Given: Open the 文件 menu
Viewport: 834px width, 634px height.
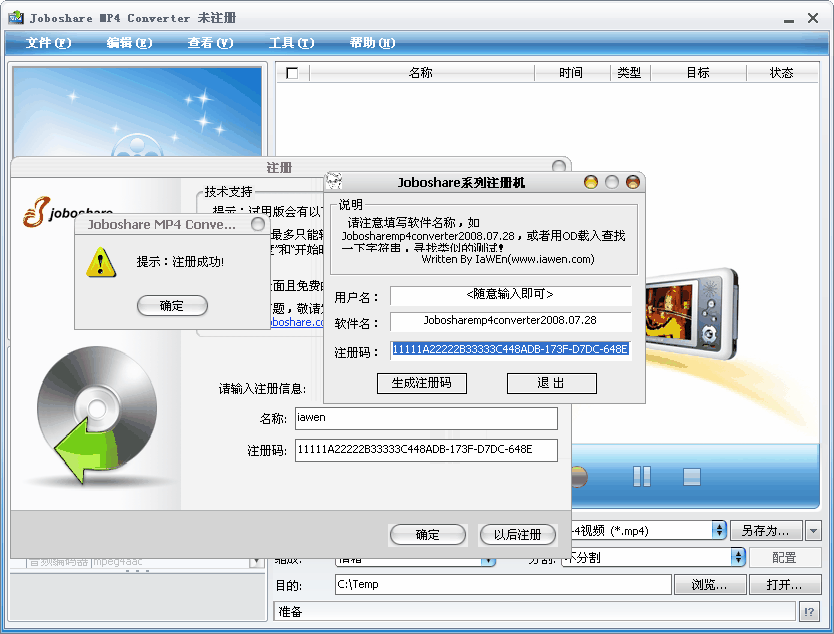Looking at the screenshot, I should point(48,43).
